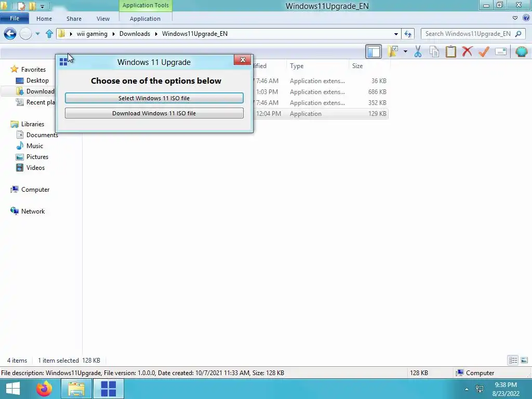Switch to the Share ribbon tab
The image size is (532, 399).
pyautogui.click(x=74, y=19)
